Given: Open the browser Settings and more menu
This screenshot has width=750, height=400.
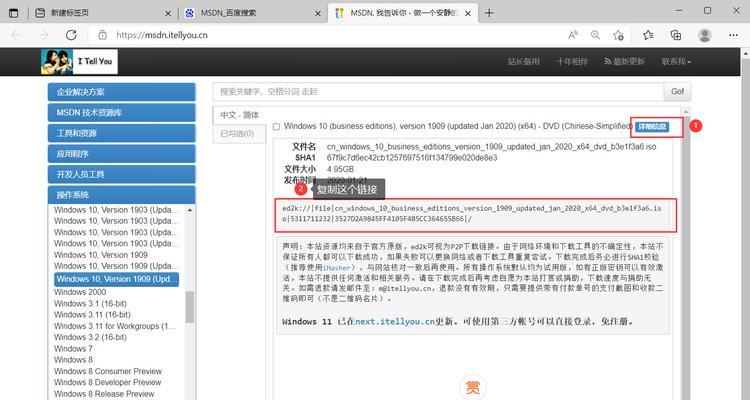Looking at the screenshot, I should coord(733,35).
